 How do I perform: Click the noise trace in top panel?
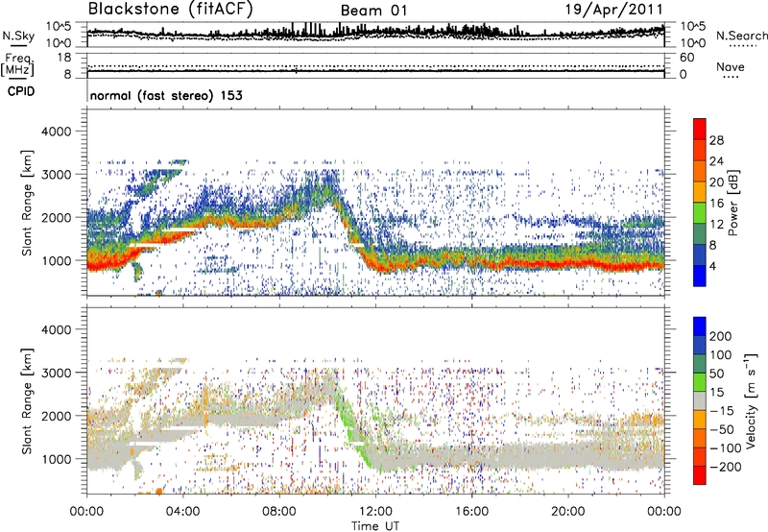375,33
